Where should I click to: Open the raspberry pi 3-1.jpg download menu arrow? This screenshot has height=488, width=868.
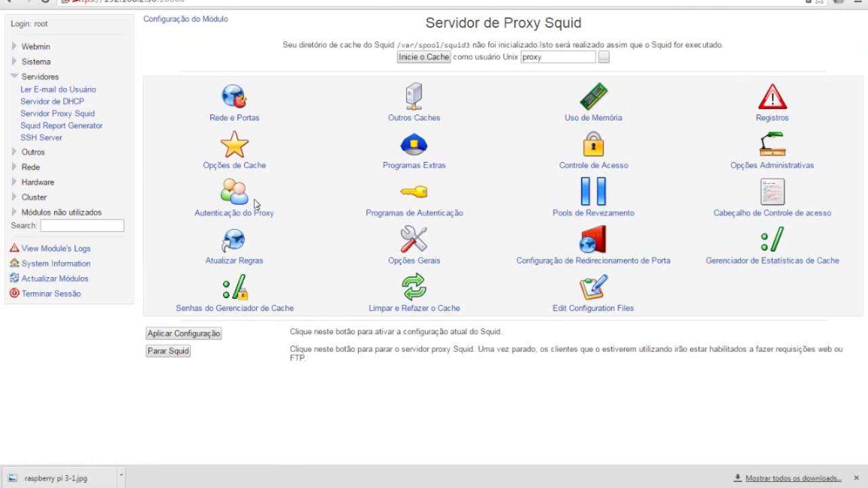coord(121,477)
